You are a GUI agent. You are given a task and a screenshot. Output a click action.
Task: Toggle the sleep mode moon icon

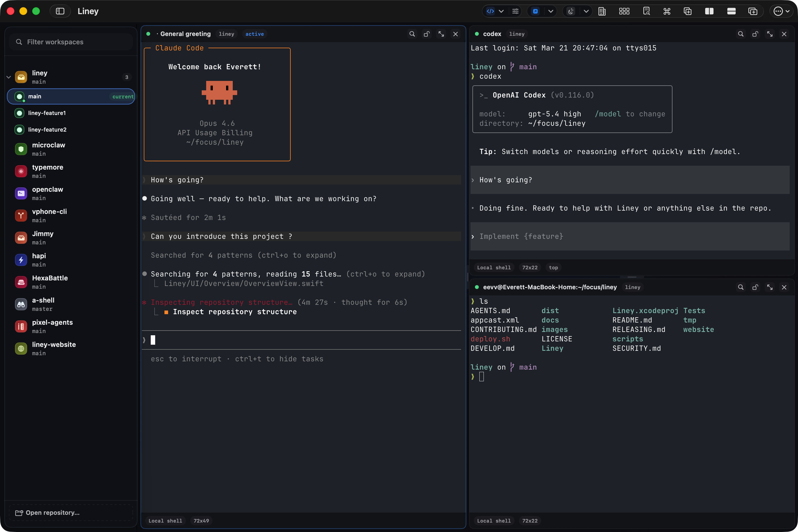pyautogui.click(x=571, y=11)
